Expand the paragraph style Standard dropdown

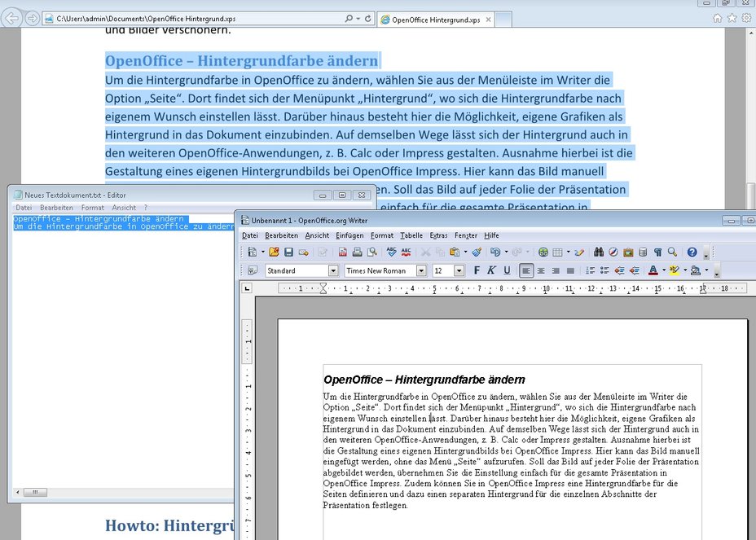(x=333, y=270)
